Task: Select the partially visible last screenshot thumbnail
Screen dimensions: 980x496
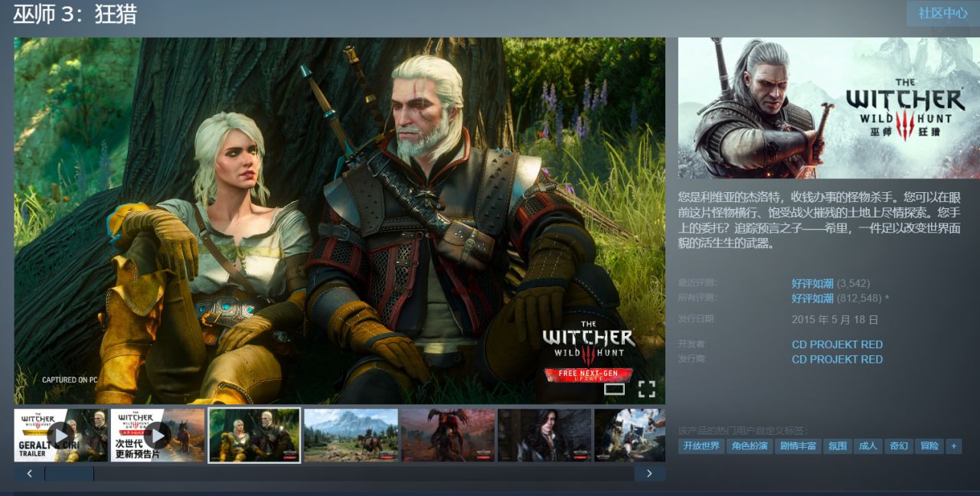Action: (629, 435)
